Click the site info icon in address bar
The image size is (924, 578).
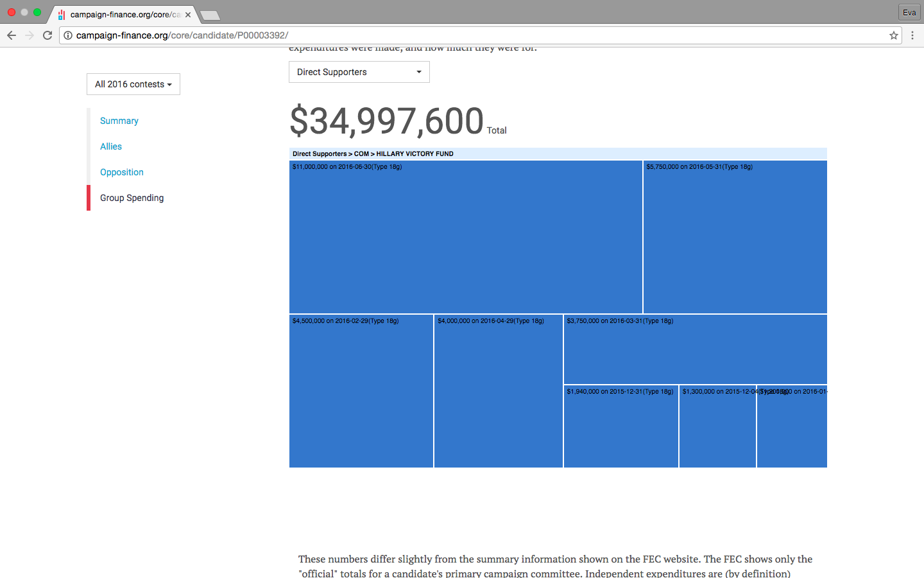tap(68, 35)
